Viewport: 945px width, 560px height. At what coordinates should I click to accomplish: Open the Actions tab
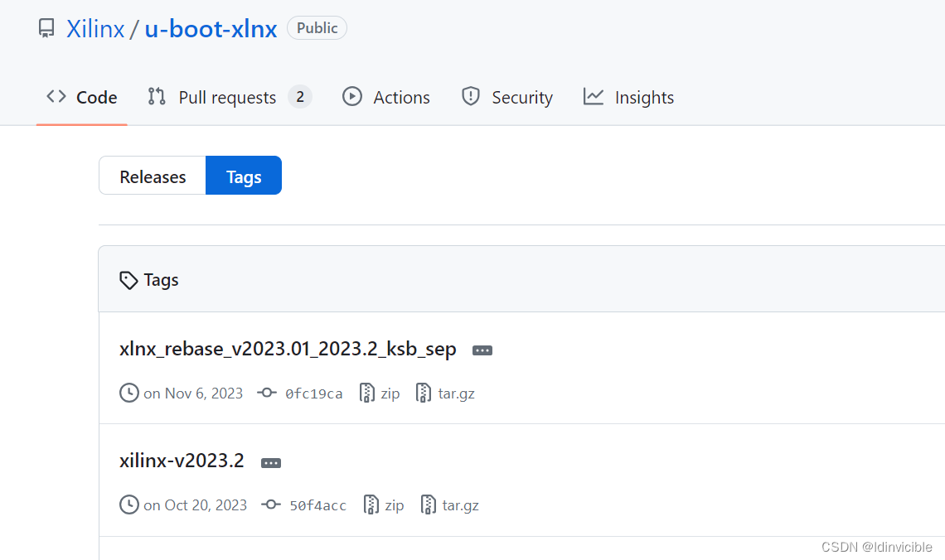pos(401,96)
